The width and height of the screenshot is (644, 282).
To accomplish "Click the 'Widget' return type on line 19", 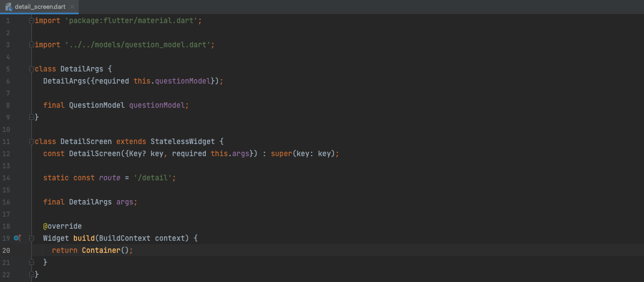I will click(x=56, y=238).
